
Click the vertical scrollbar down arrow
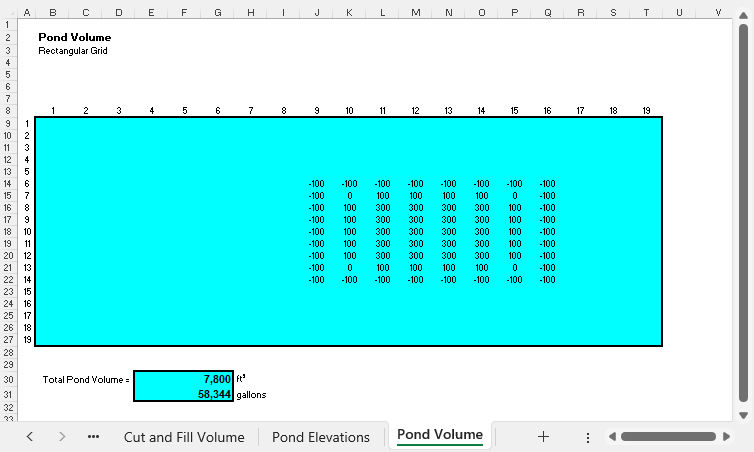click(x=743, y=415)
